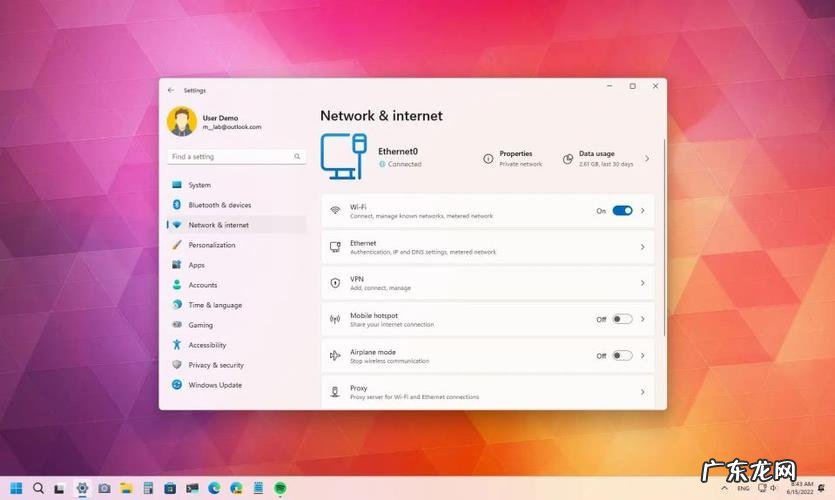The image size is (835, 500).
Task: Open Notepad from the taskbar
Action: (258, 488)
